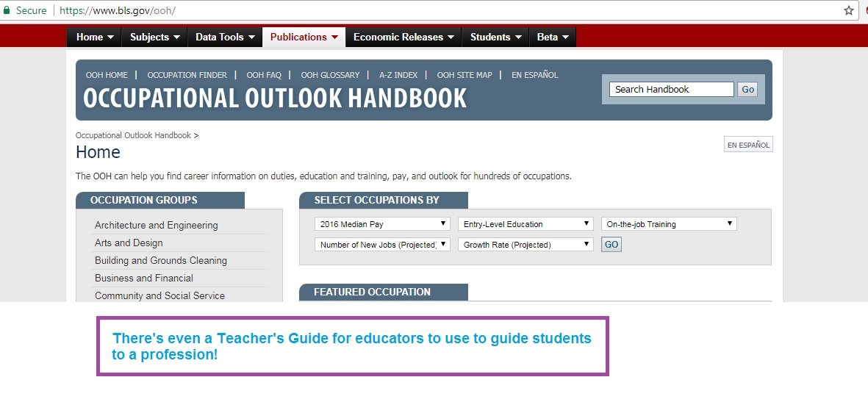Viewport: 868px width, 402px height.
Task: Expand the Growth Rate (Projected) dropdown
Action: pos(526,245)
